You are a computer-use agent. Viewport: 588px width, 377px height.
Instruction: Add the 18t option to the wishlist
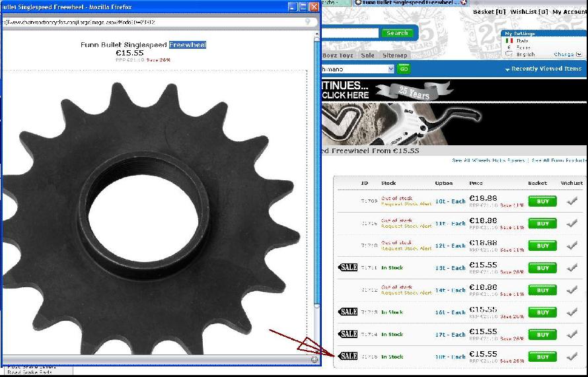571,357
